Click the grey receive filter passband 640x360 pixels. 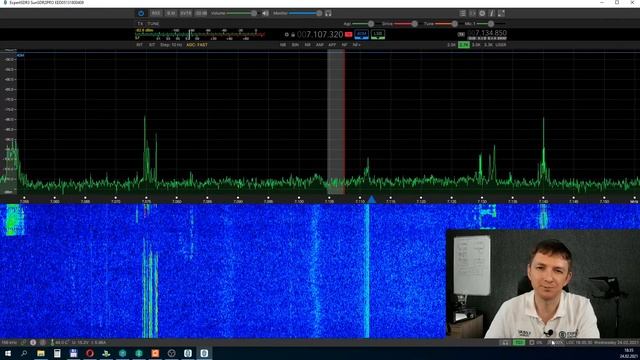(336, 122)
